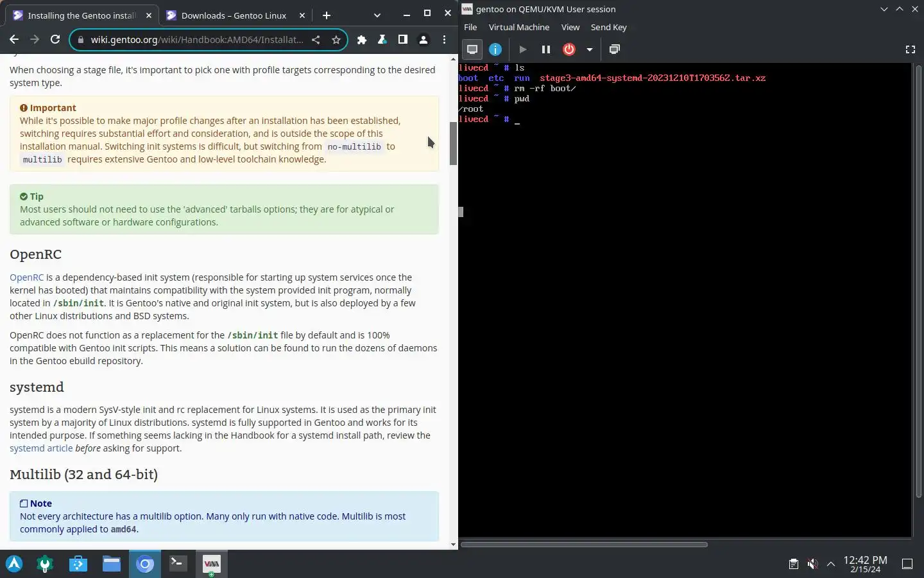Open the VM snapshots manager icon
The width and height of the screenshot is (924, 578).
click(614, 49)
